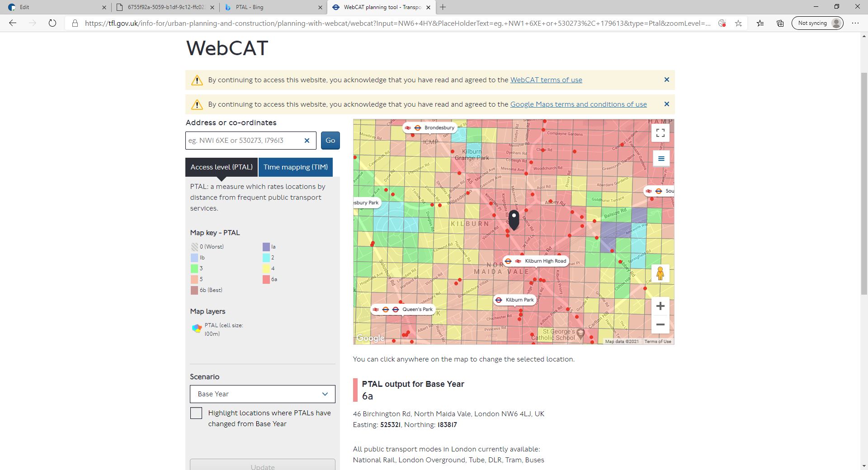The image size is (868, 470).
Task: Click the tracking prevention icon in address bar
Action: tap(722, 23)
